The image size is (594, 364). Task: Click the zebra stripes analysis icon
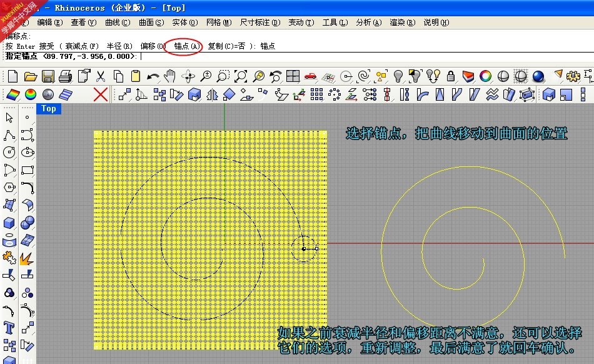[x=66, y=94]
